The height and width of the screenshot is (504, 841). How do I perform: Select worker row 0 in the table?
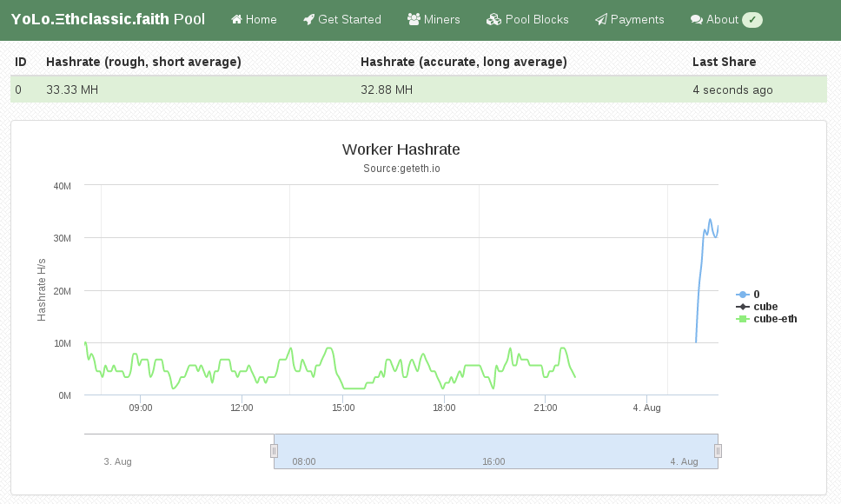[419, 90]
